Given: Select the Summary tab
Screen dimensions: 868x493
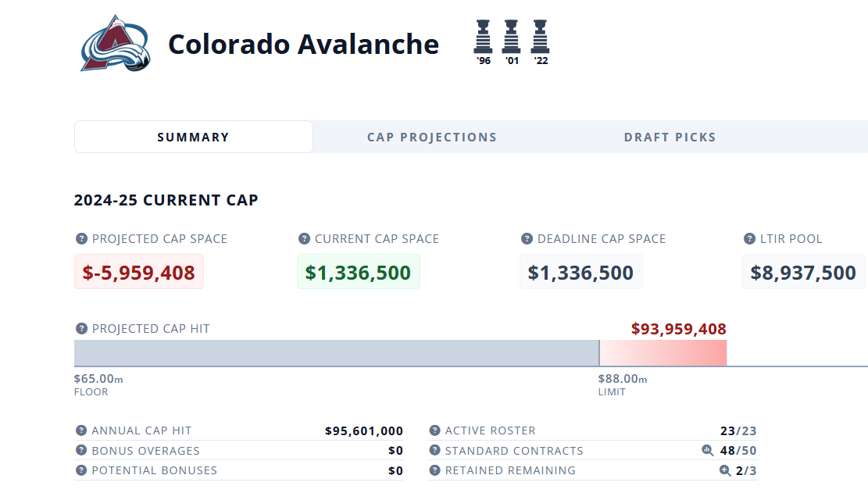Looking at the screenshot, I should coord(193,138).
